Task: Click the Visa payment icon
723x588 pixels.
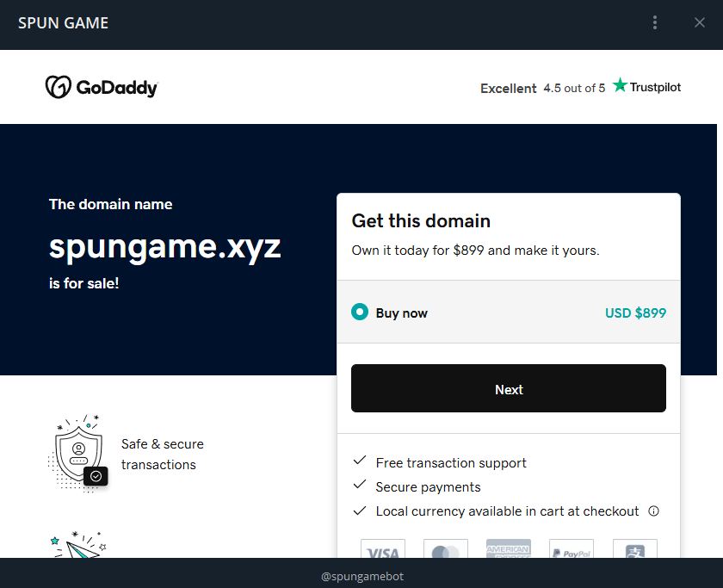Action: (383, 548)
